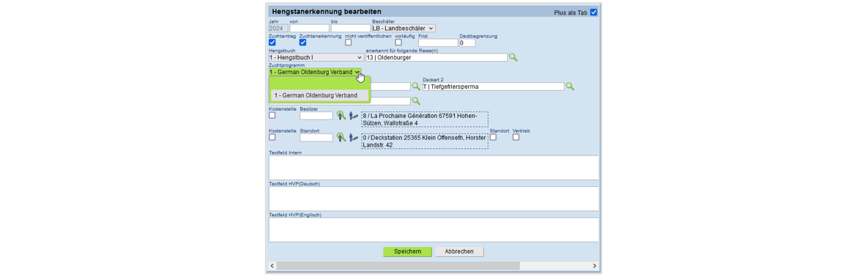This screenshot has height=278, width=868.
Task: Focus the bis date field
Action: click(351, 29)
